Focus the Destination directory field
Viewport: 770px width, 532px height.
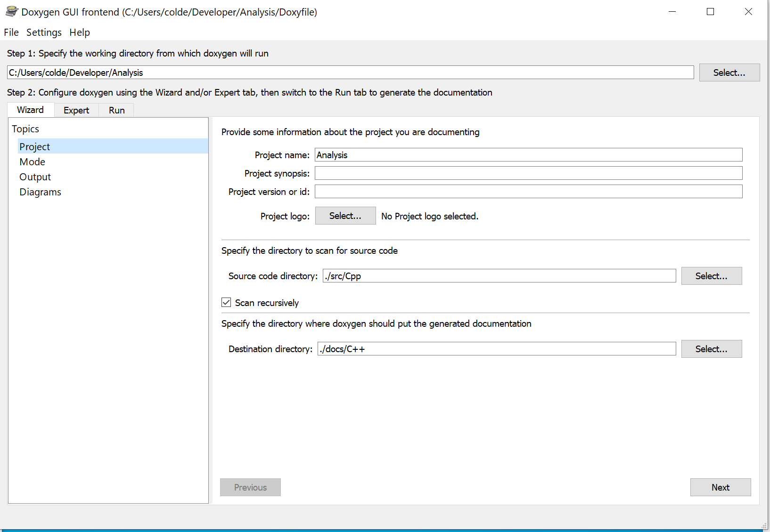click(x=497, y=349)
